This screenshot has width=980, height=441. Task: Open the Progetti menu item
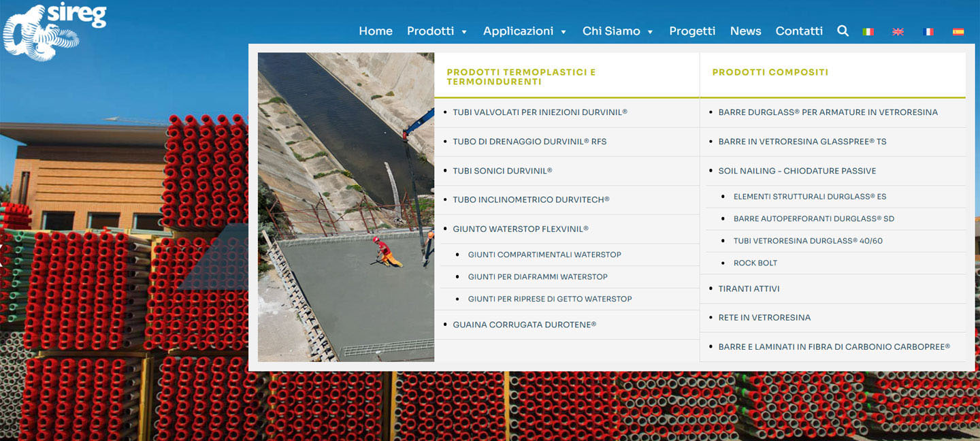pyautogui.click(x=692, y=31)
